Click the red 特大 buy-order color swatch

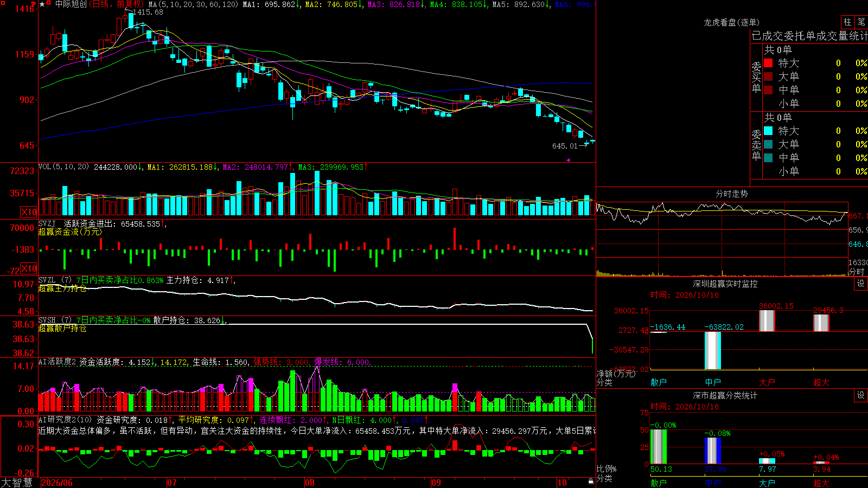click(x=768, y=63)
